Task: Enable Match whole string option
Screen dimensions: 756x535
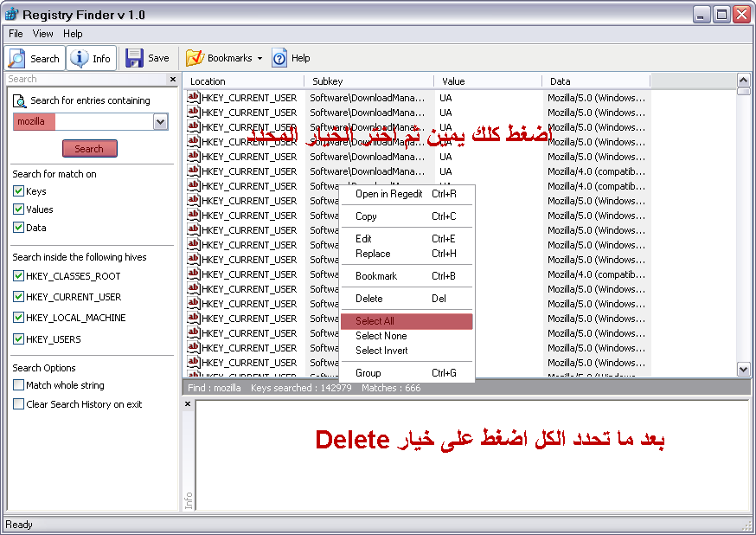Action: (18, 385)
